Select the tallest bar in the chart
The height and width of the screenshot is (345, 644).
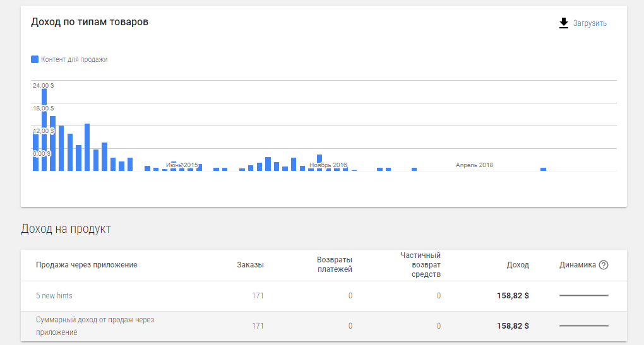click(44, 129)
